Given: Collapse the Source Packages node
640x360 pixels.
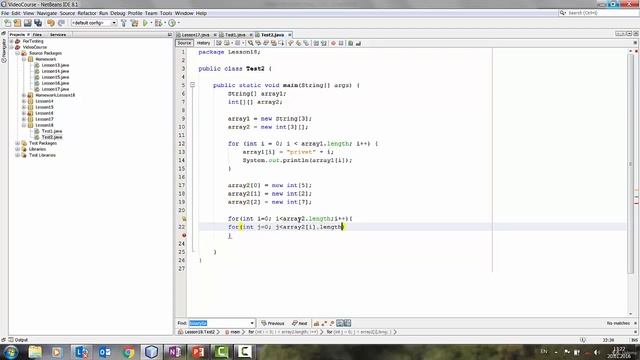Looking at the screenshot, I should 18,53.
